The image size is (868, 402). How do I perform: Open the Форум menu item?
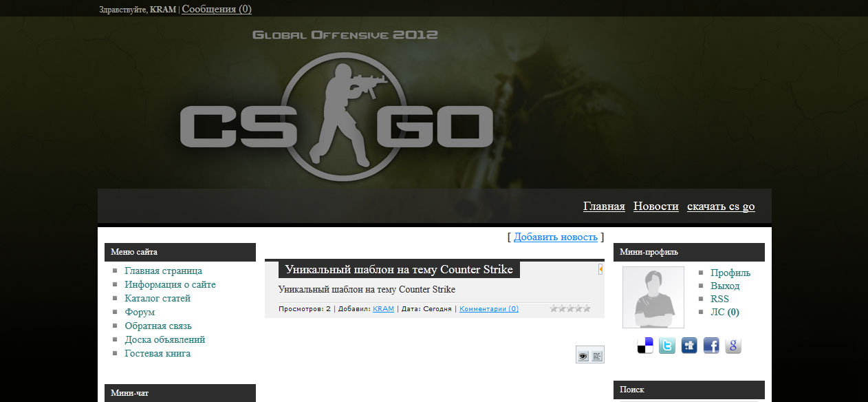[140, 313]
